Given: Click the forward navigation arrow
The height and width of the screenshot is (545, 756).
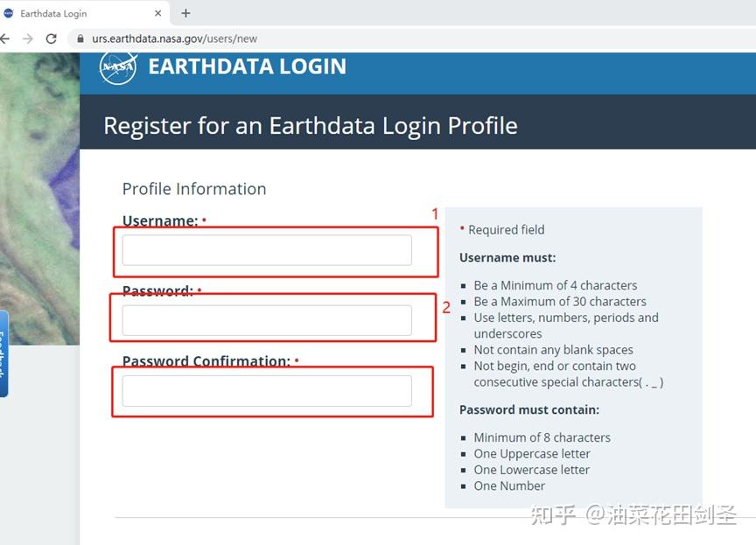Looking at the screenshot, I should pyautogui.click(x=28, y=38).
